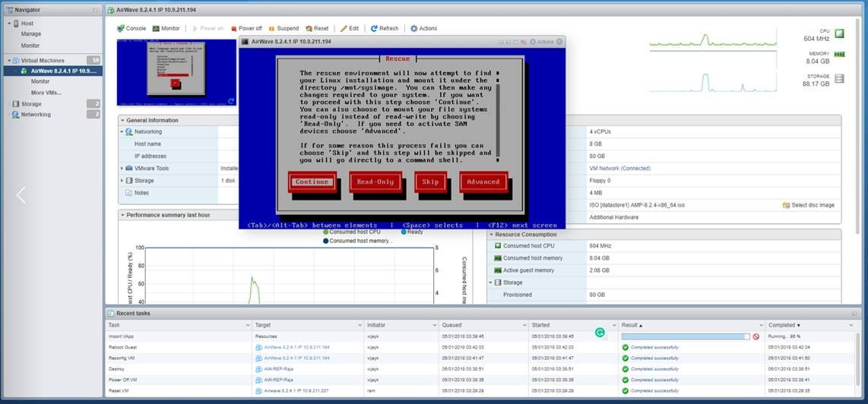Click the CPU usage icon
The height and width of the screenshot is (404, 868).
840,34
